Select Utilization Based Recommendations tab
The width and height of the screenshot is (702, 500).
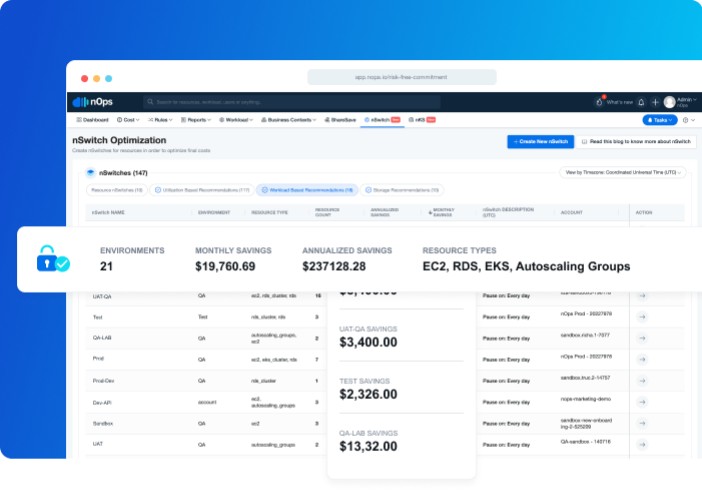202,190
